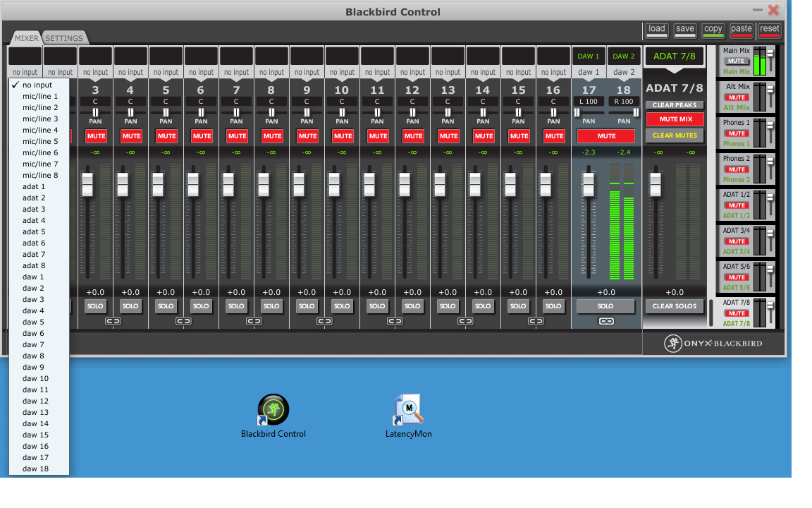Click channel 4 name label field
This screenshot has width=812, height=508.
click(x=130, y=56)
